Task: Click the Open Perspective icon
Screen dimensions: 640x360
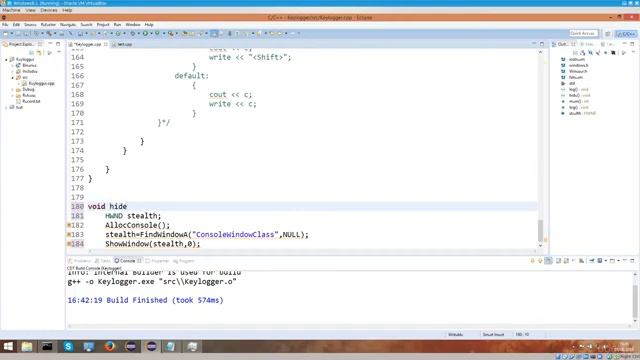Action: pyautogui.click(x=608, y=34)
